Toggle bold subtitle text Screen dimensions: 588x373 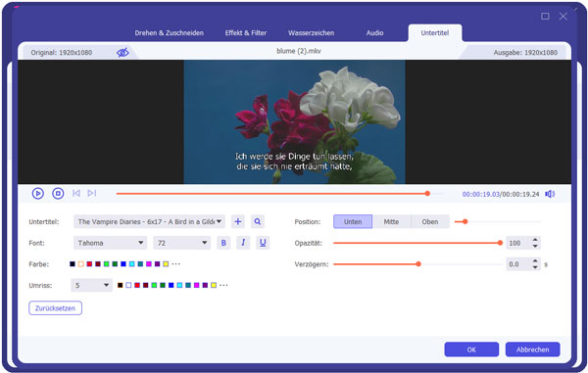[x=223, y=243]
